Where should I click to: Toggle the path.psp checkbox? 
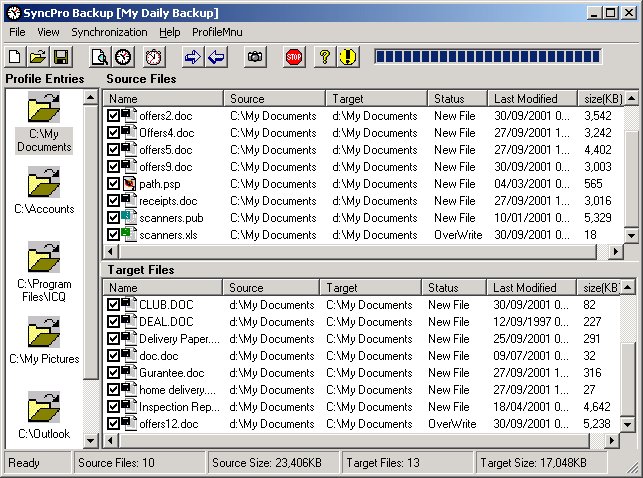[x=113, y=184]
